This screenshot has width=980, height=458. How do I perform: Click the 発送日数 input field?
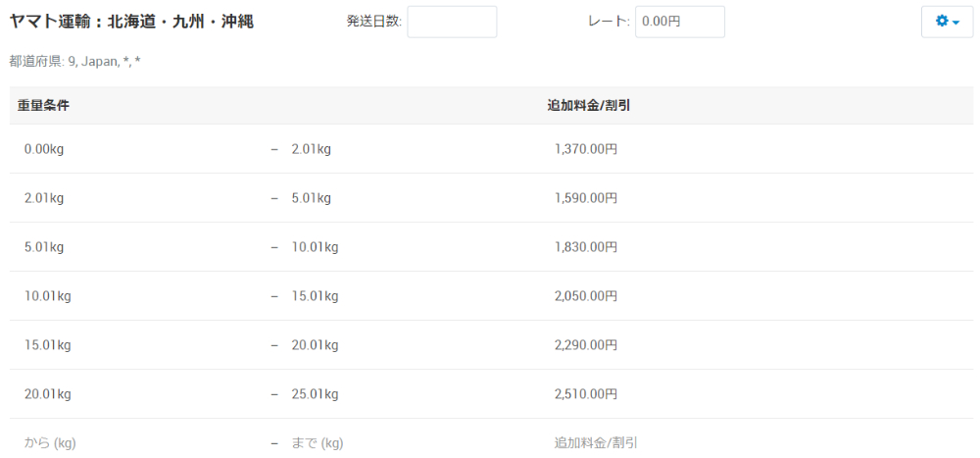coord(452,22)
